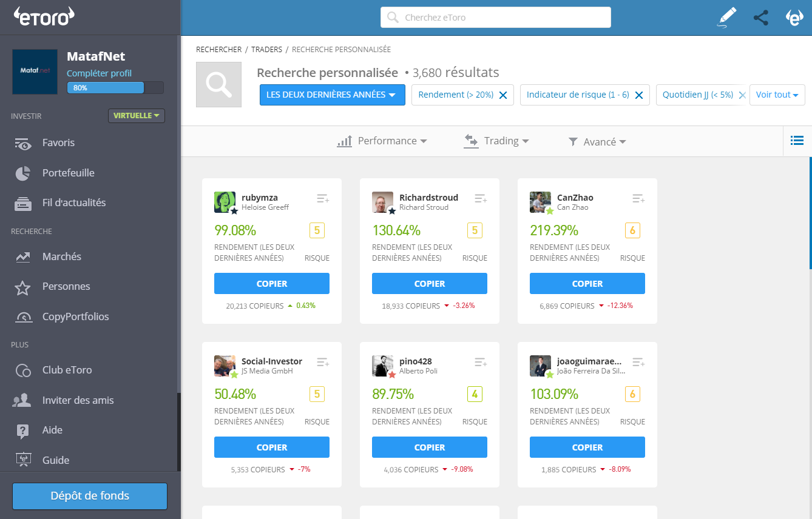The height and width of the screenshot is (519, 812).
Task: Open Inviter des amis icon
Action: pyautogui.click(x=22, y=401)
